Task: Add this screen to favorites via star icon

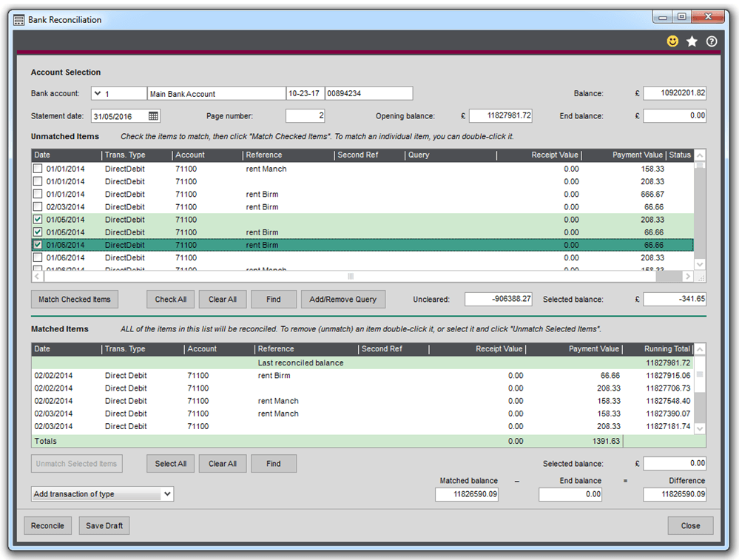Action: 692,41
